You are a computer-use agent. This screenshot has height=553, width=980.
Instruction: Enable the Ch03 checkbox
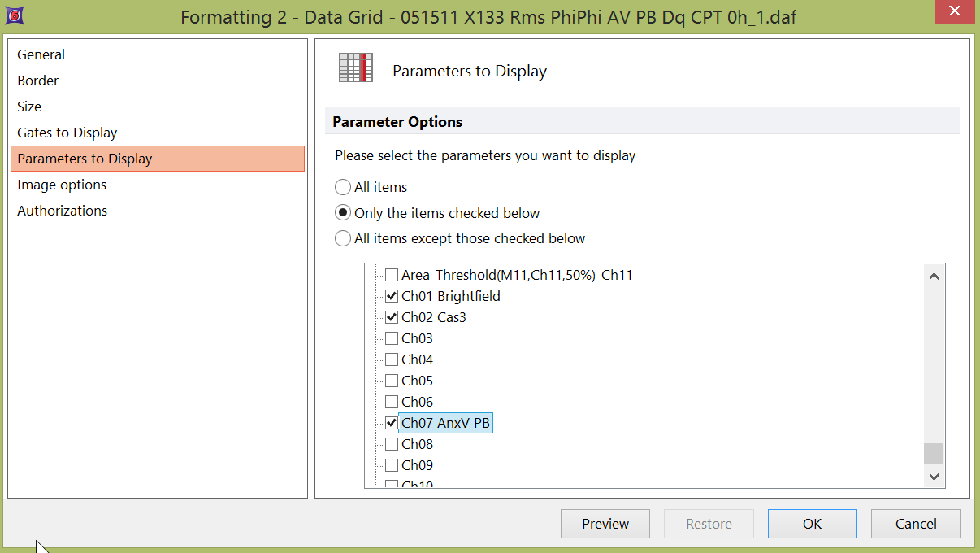(x=392, y=338)
